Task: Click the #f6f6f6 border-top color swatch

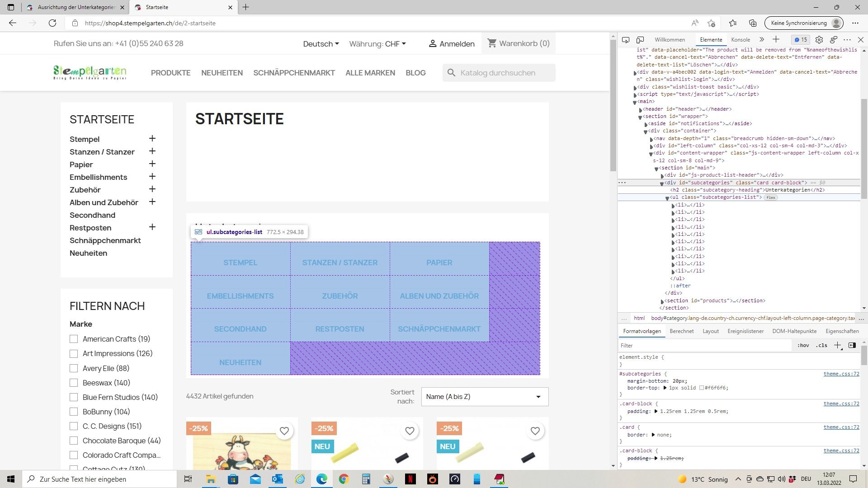Action: pos(702,388)
